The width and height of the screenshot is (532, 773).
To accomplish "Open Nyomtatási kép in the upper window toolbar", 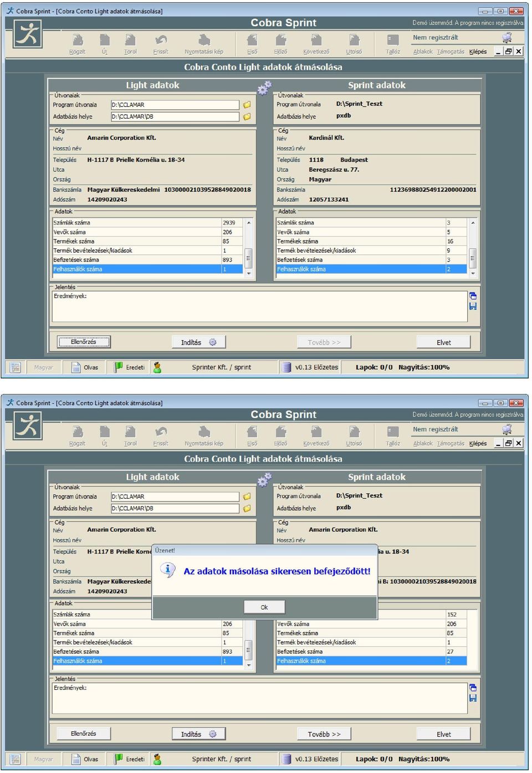I will coord(204,40).
